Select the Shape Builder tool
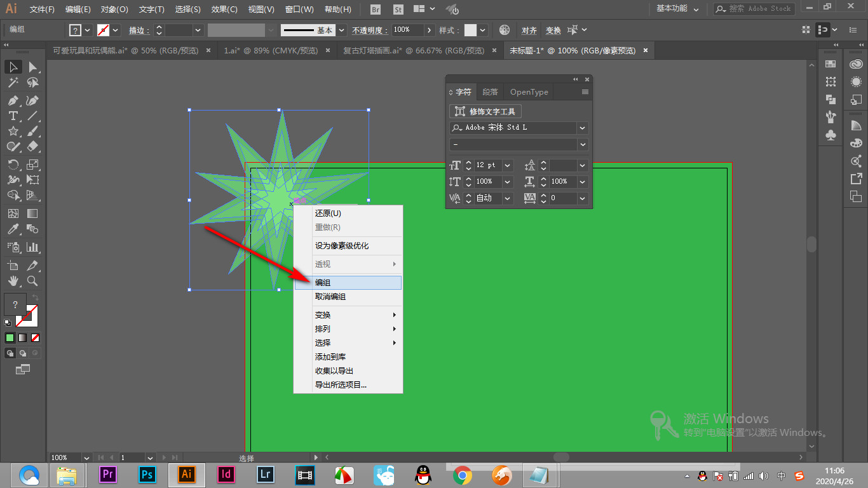This screenshot has width=868, height=488. (13, 195)
